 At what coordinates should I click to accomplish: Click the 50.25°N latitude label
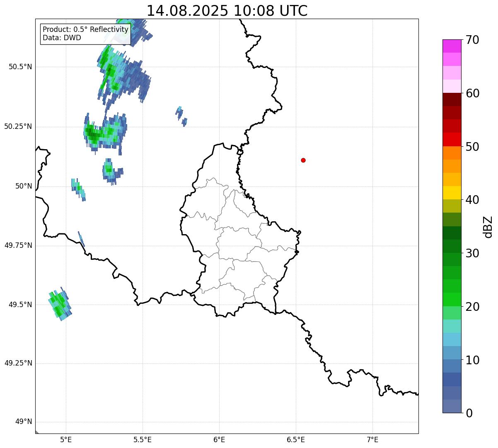[x=18, y=127]
